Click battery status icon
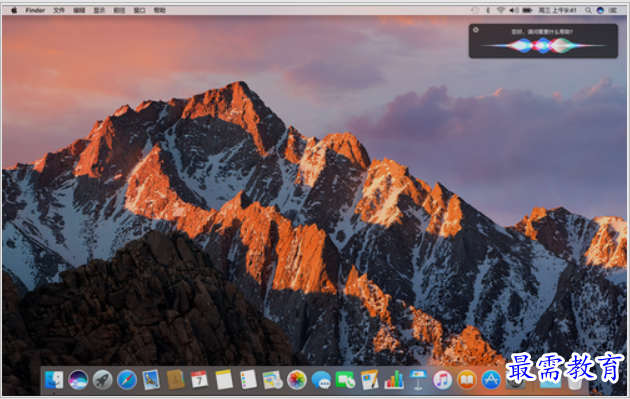Screen dimensions: 630x399 [528, 10]
